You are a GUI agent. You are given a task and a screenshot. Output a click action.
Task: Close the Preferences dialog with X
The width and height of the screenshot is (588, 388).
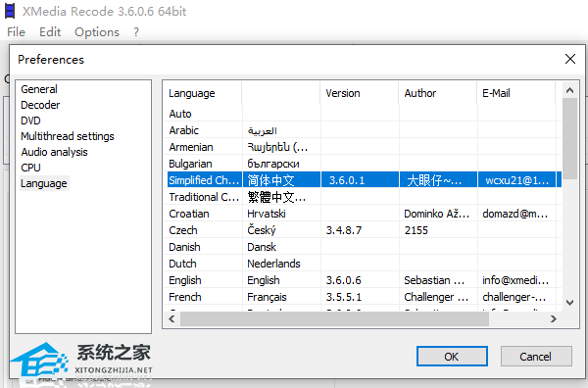tap(570, 59)
